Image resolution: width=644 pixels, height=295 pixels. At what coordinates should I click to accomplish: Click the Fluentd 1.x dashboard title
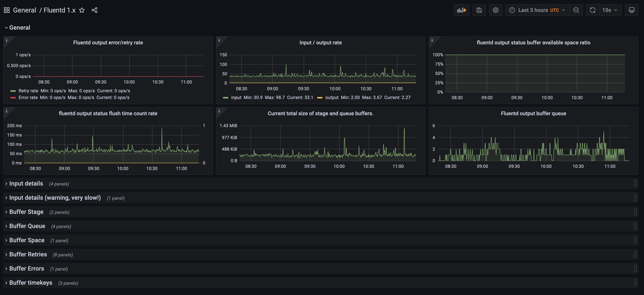[60, 10]
